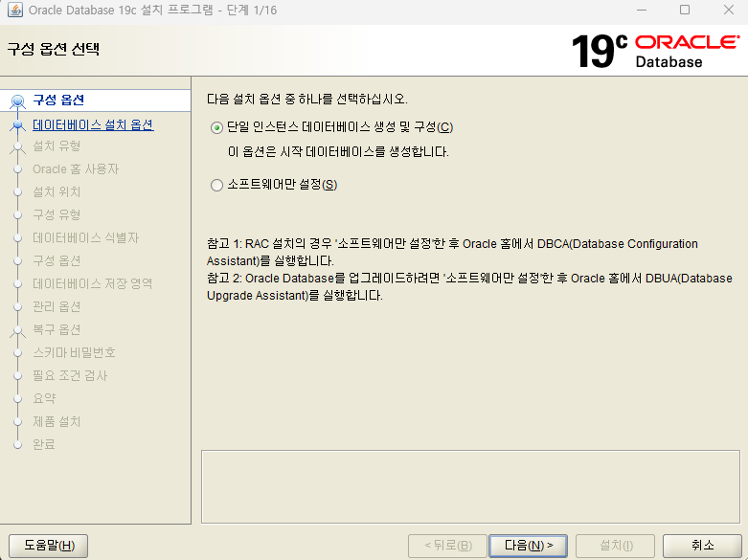The image size is (748, 560).
Task: Click the empty message box at the bottom
Action: (470, 486)
